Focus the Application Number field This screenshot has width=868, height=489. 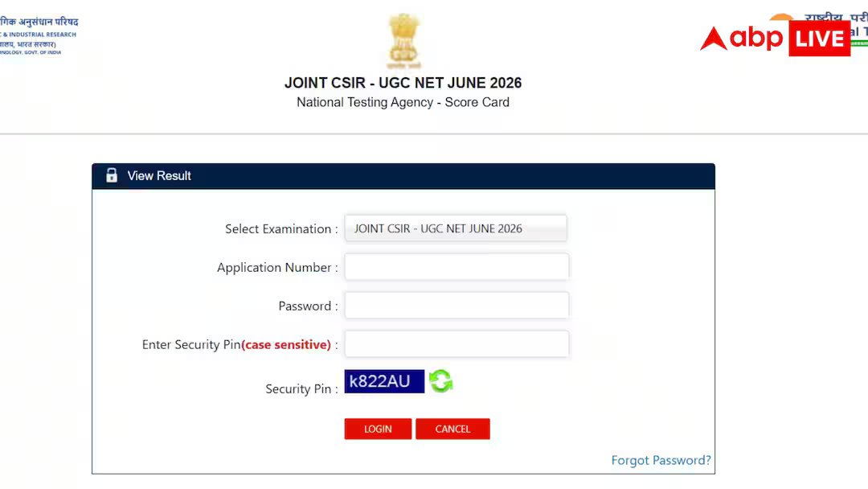click(x=457, y=267)
